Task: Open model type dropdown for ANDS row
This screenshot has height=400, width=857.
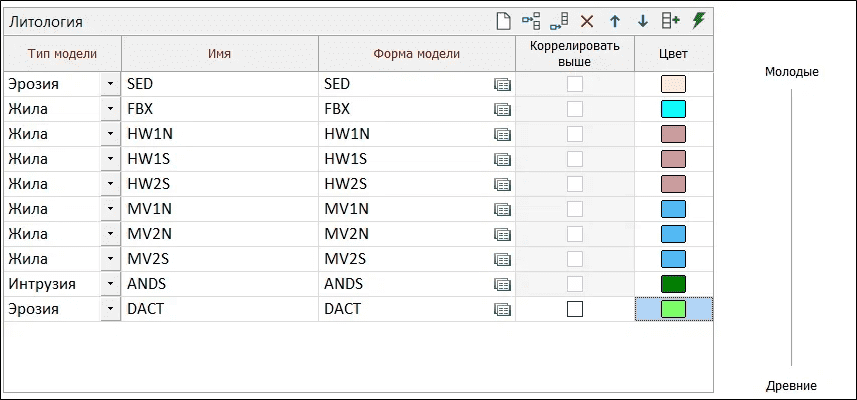Action: point(110,284)
